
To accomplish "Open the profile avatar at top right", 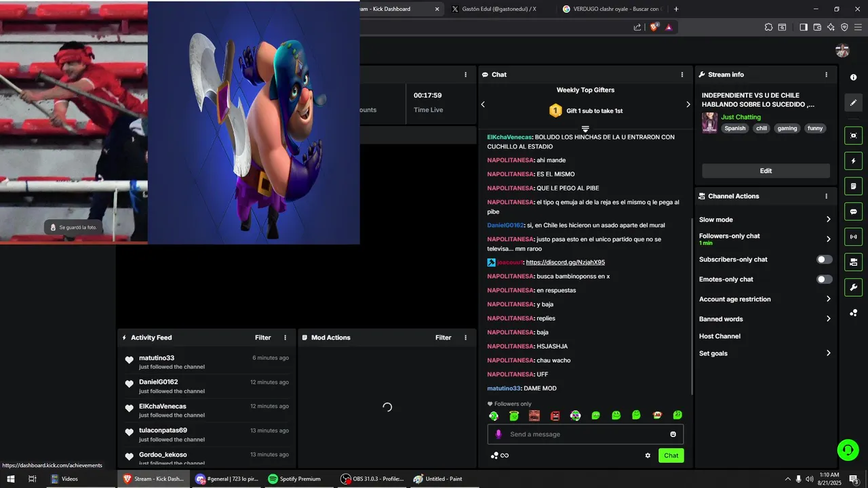I will tap(842, 50).
